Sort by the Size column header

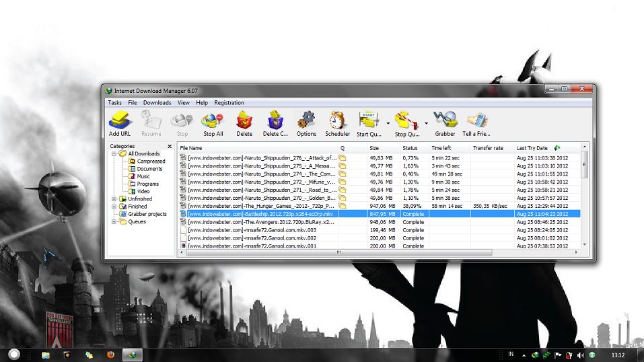pos(383,148)
